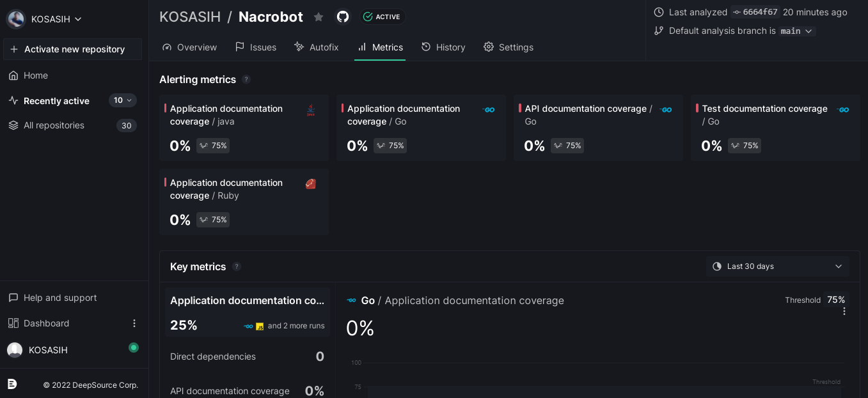Click the green status indicator beside KOSASIH

[134, 348]
